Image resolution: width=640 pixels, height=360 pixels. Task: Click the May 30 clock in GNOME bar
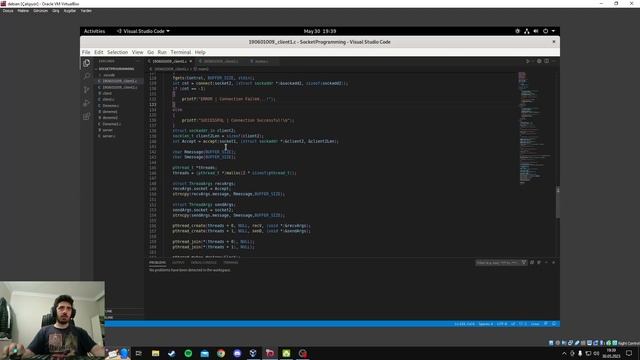tap(320, 31)
